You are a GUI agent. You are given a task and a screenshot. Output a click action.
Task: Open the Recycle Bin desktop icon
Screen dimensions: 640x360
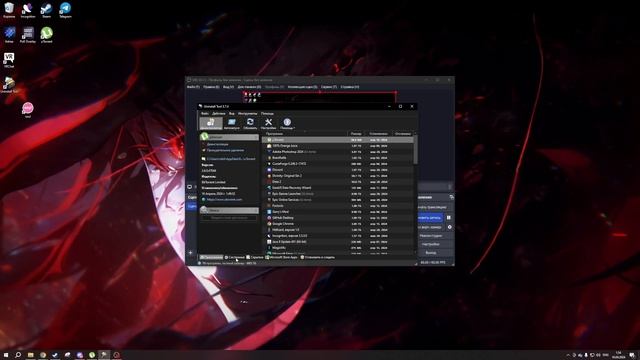point(9,10)
